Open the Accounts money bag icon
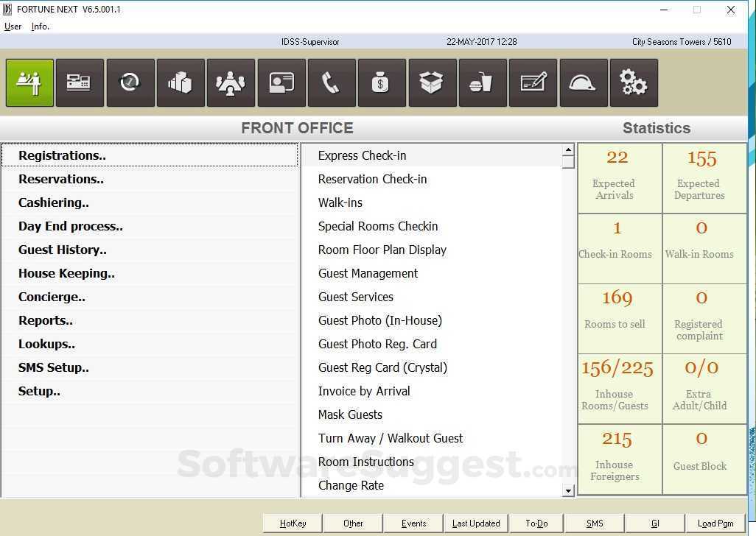756x536 pixels. (382, 82)
